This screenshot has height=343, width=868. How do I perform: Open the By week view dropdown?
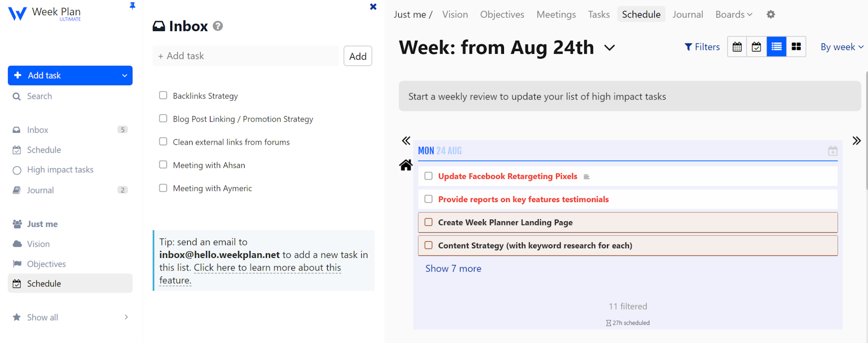841,47
